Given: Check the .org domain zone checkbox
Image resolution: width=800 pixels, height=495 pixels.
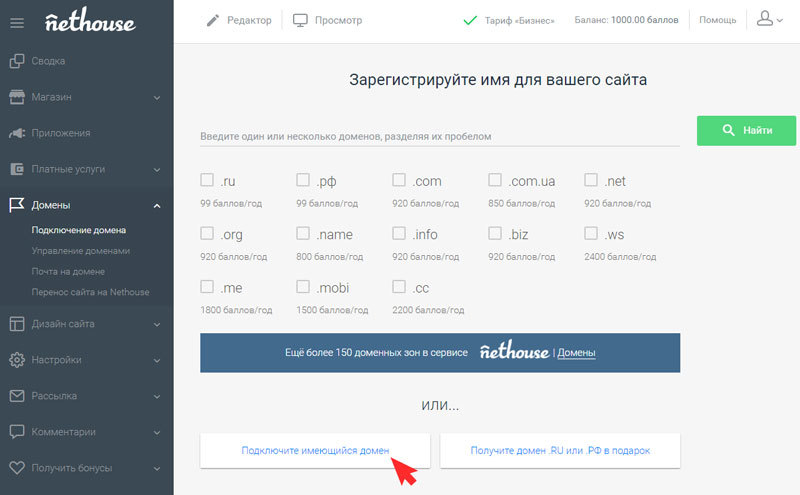Looking at the screenshot, I should click(x=207, y=233).
